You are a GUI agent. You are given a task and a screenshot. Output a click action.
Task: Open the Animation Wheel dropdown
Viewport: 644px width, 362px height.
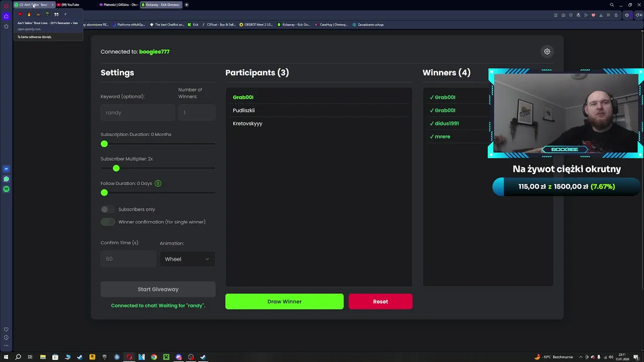click(187, 259)
